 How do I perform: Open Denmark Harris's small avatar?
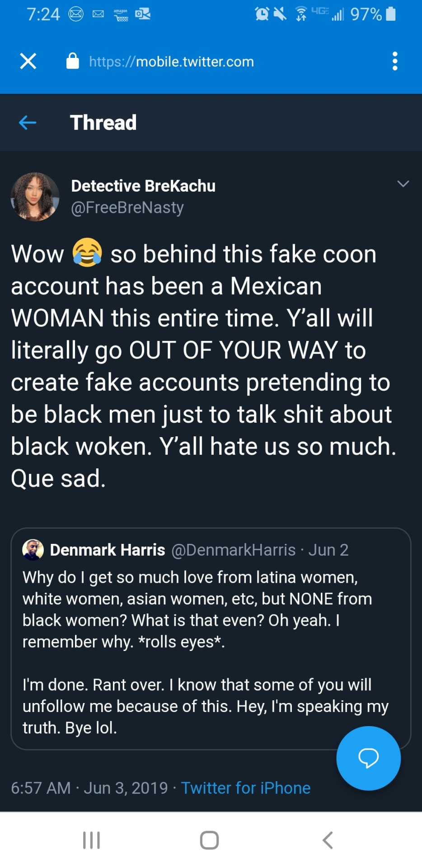pos(33,550)
